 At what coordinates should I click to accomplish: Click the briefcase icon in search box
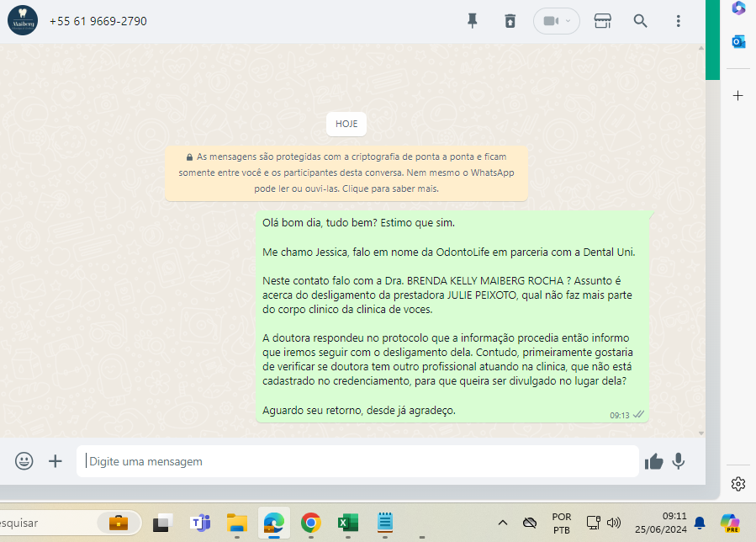(x=118, y=523)
